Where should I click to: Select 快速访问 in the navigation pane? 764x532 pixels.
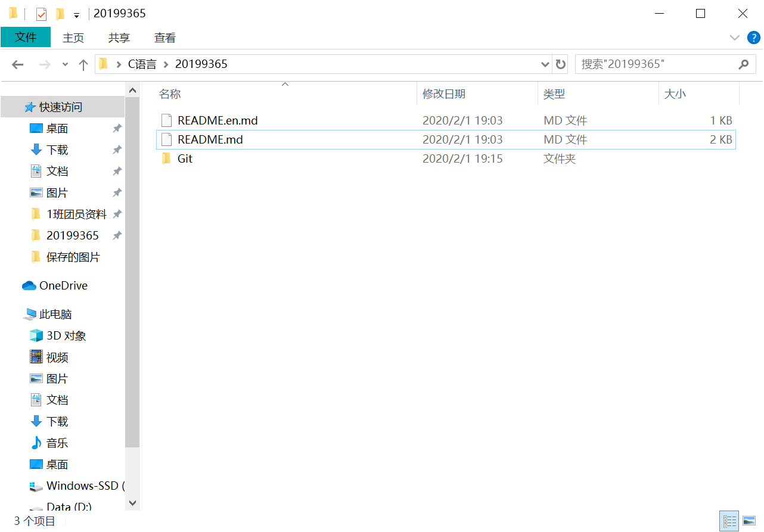pos(61,107)
